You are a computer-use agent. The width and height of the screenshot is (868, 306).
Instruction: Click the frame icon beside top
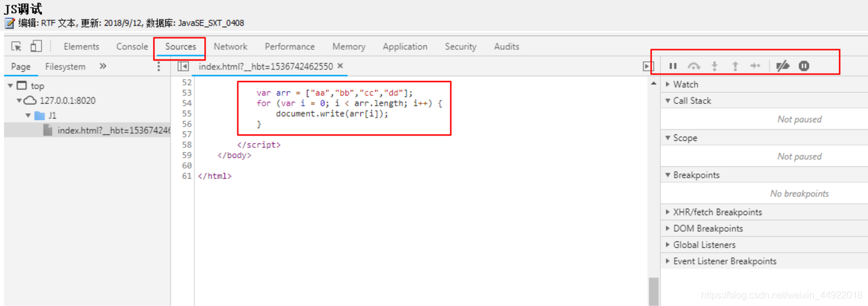[22, 86]
